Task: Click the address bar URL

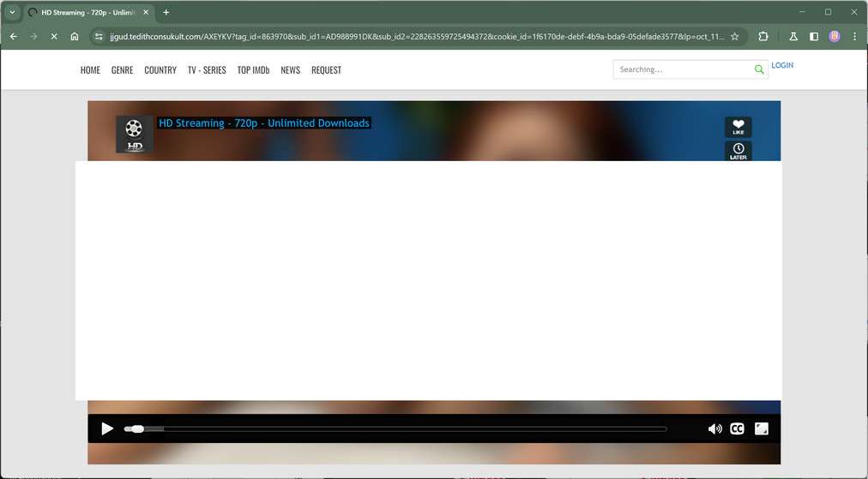Action: pyautogui.click(x=416, y=37)
